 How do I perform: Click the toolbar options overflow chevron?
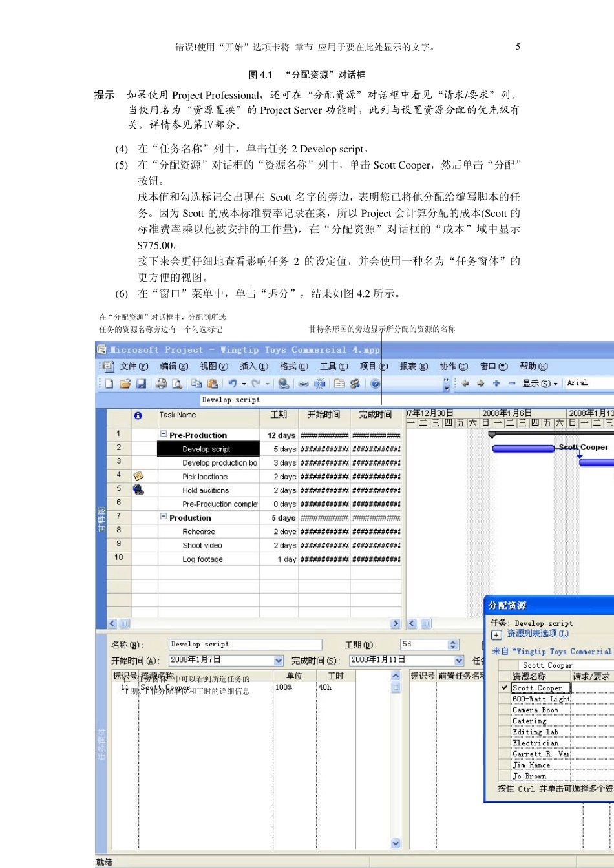(447, 384)
